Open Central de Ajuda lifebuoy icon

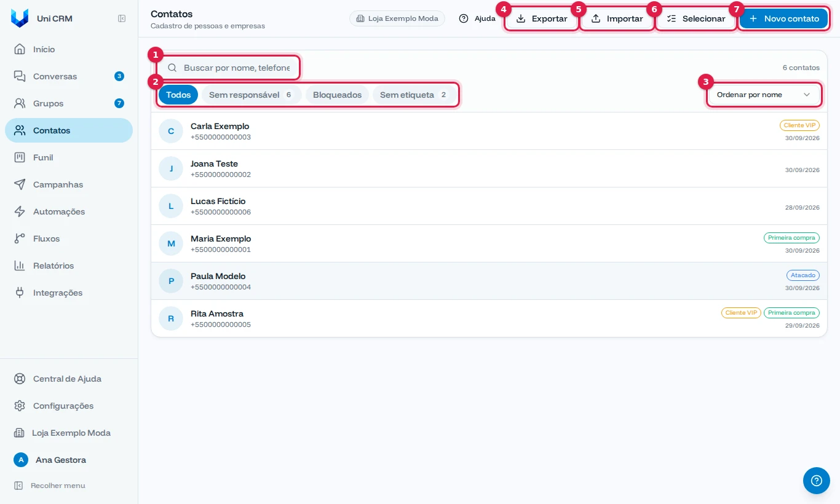(20, 379)
